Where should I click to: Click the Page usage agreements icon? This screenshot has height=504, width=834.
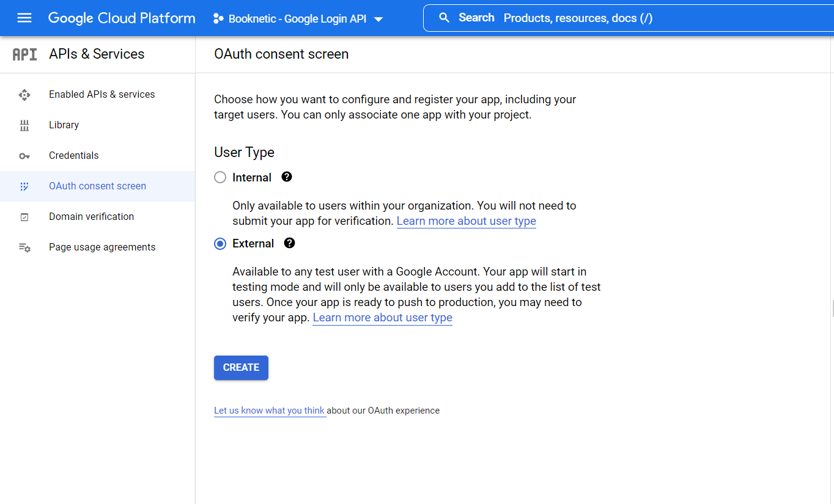tap(24, 247)
